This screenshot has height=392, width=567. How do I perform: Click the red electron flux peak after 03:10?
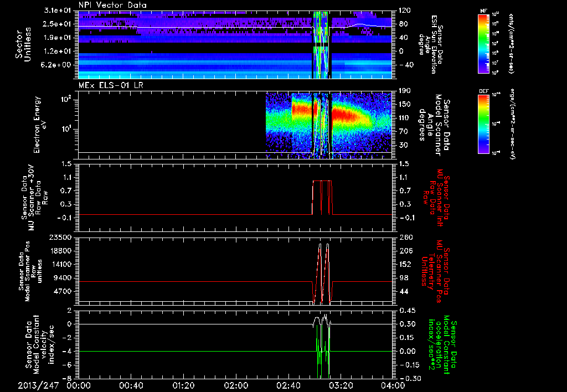coord(343,115)
